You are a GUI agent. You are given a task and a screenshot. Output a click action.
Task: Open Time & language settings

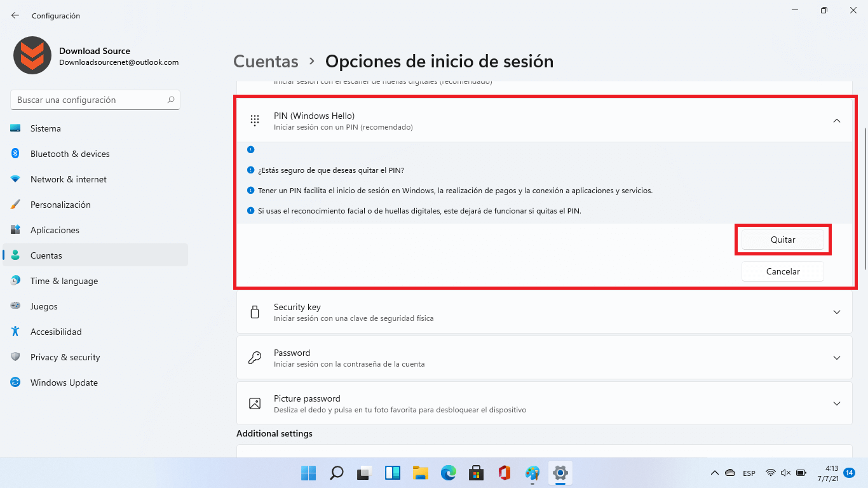click(95, 281)
